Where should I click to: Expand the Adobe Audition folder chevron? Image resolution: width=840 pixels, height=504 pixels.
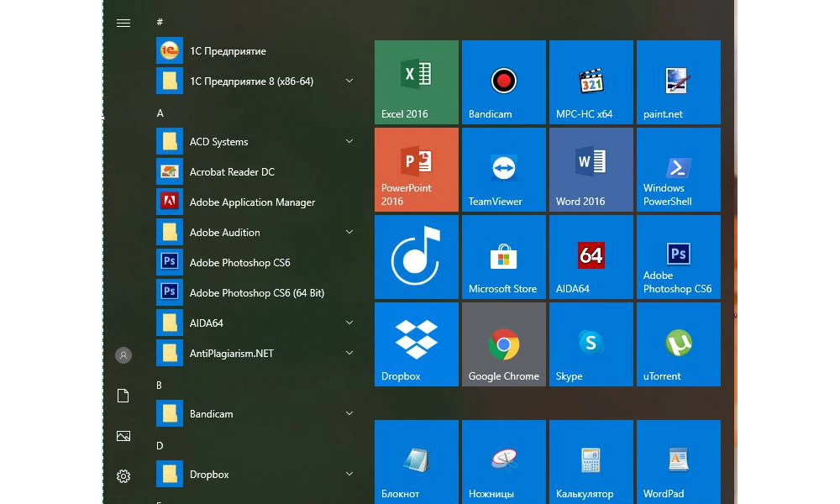[x=349, y=232]
